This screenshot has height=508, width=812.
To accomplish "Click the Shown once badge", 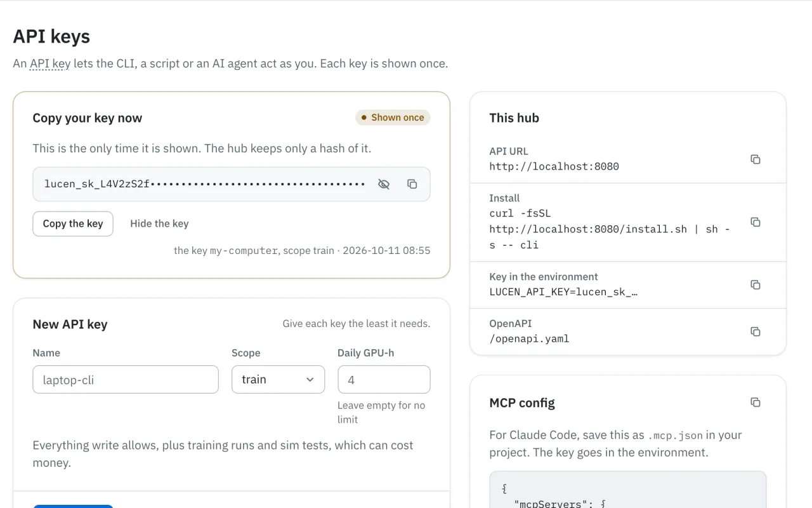I will [393, 117].
